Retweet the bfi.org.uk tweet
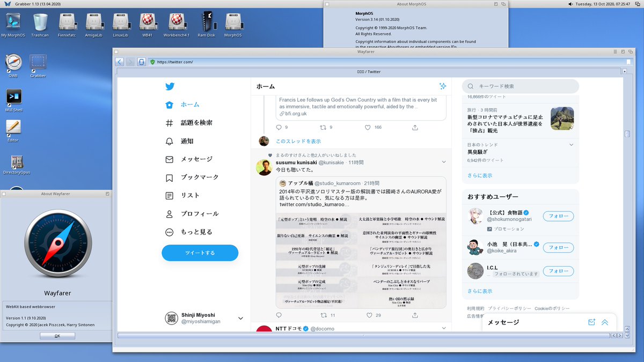 (x=323, y=128)
